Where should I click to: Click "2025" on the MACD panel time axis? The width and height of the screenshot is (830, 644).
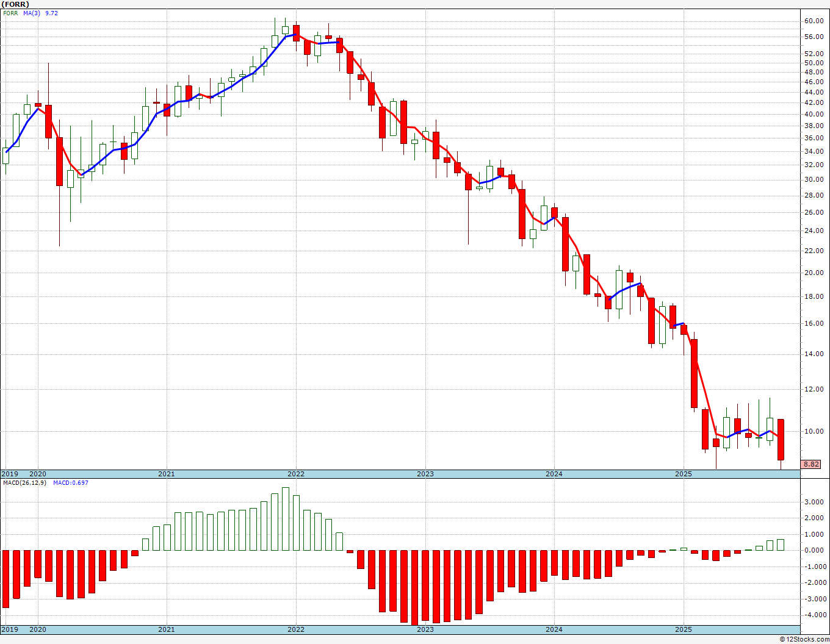pos(684,629)
